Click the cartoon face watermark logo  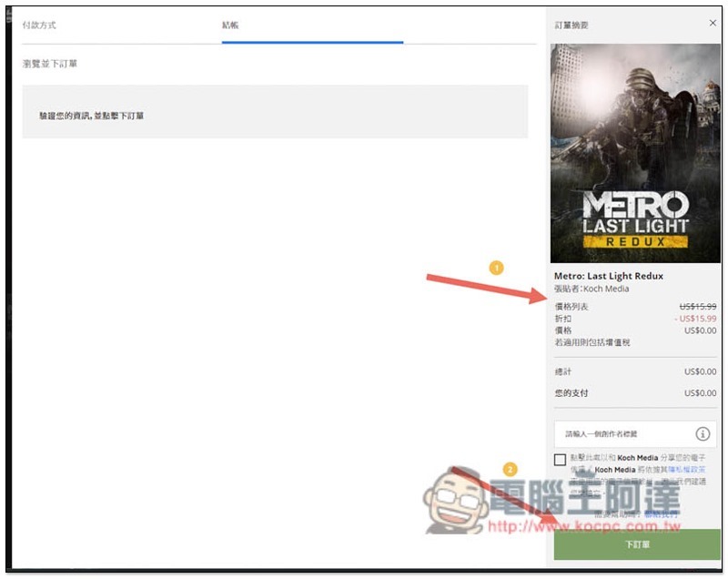pos(456,502)
